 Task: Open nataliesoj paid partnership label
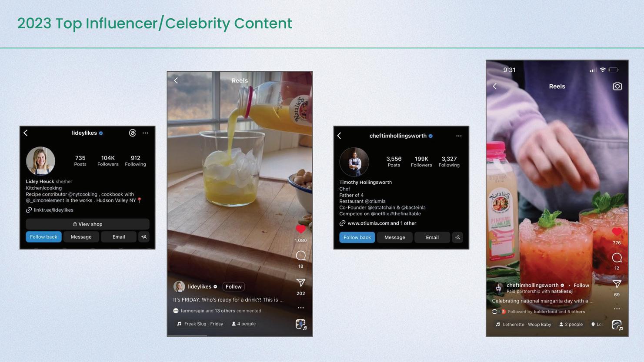point(540,291)
